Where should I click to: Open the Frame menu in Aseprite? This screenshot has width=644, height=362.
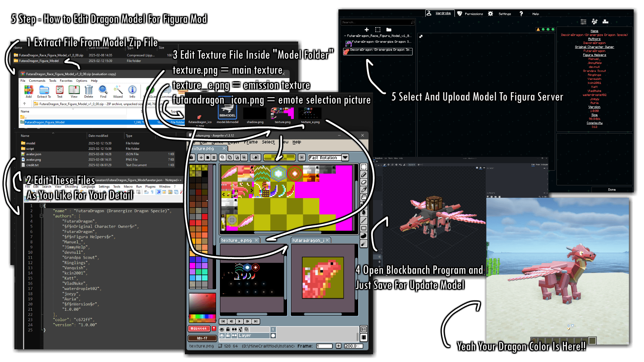click(x=251, y=142)
